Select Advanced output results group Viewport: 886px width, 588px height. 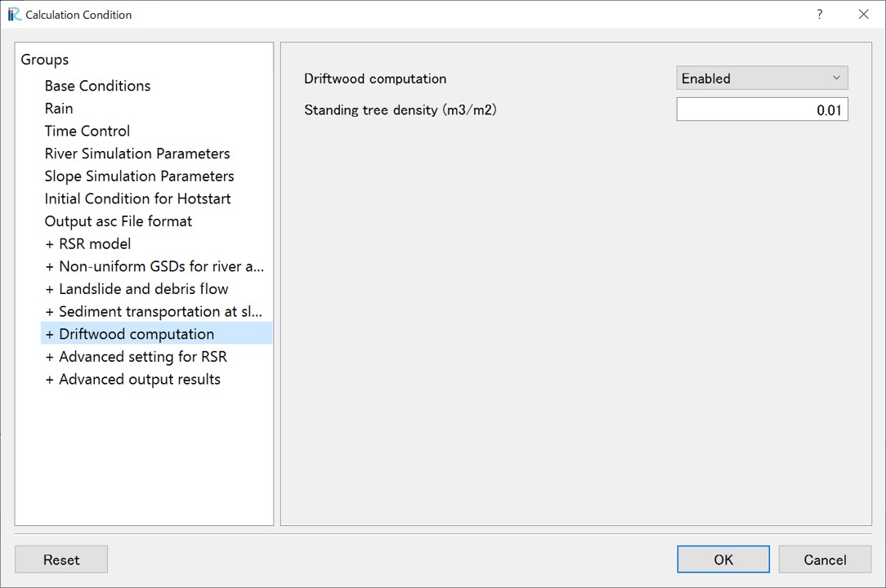pyautogui.click(x=132, y=380)
